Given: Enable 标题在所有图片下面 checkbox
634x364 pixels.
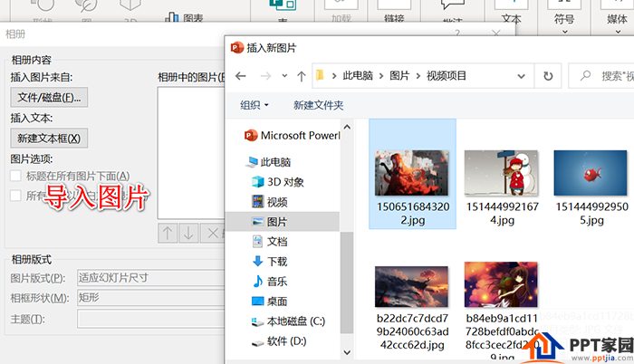Looking at the screenshot, I should [15, 176].
